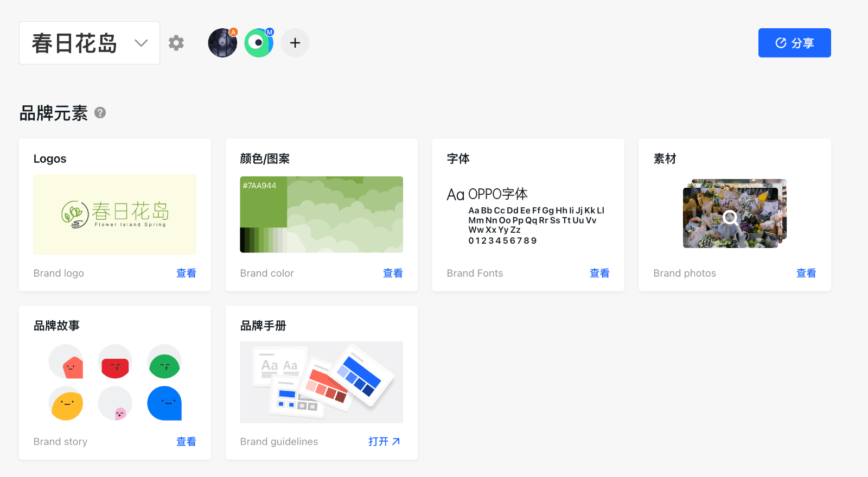Click the blue character in brand story
This screenshot has height=477, width=868.
pos(164,403)
